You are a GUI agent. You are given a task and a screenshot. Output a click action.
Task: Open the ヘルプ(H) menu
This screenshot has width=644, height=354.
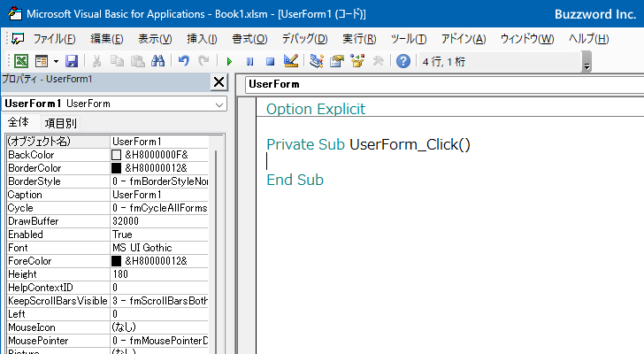pyautogui.click(x=588, y=39)
